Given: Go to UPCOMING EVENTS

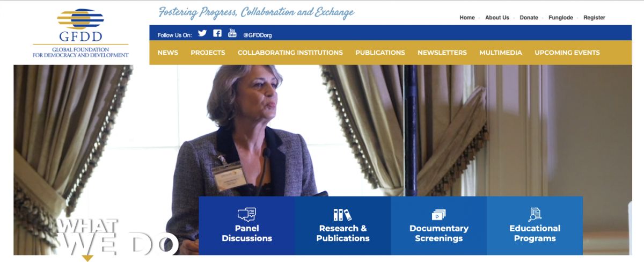Looking at the screenshot, I should pyautogui.click(x=567, y=53).
